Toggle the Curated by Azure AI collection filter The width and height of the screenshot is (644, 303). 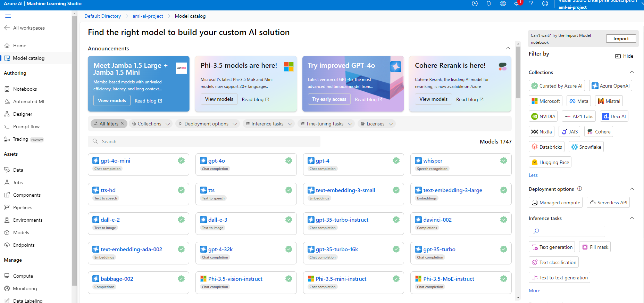pyautogui.click(x=557, y=86)
